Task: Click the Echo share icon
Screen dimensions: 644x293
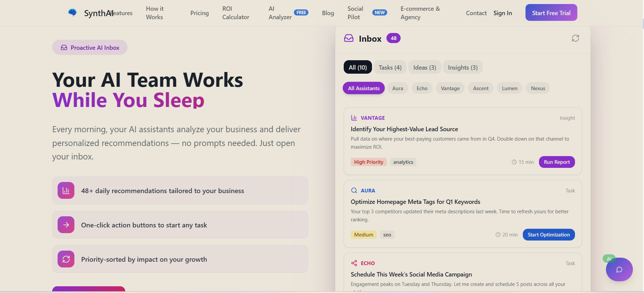Action: coord(354,263)
